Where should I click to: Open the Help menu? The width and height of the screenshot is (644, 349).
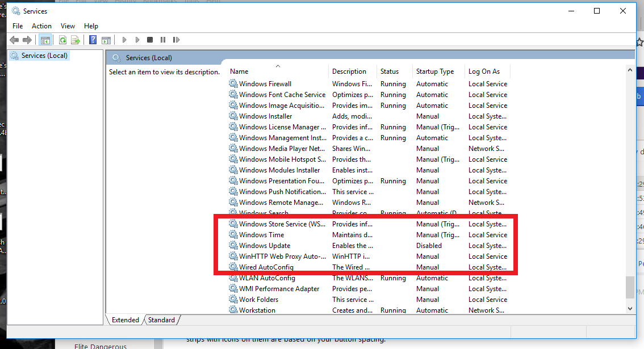[x=91, y=26]
